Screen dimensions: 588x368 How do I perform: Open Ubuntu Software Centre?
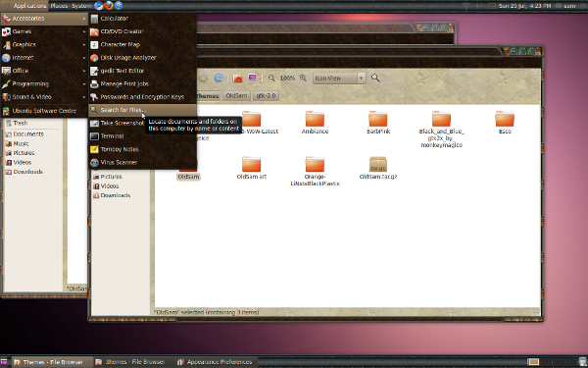[x=44, y=111]
